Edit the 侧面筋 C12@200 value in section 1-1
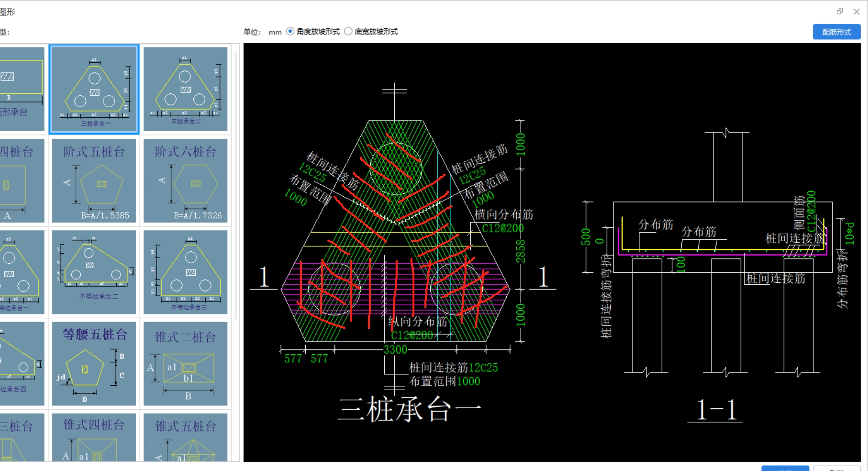This screenshot has width=868, height=471. click(x=811, y=211)
